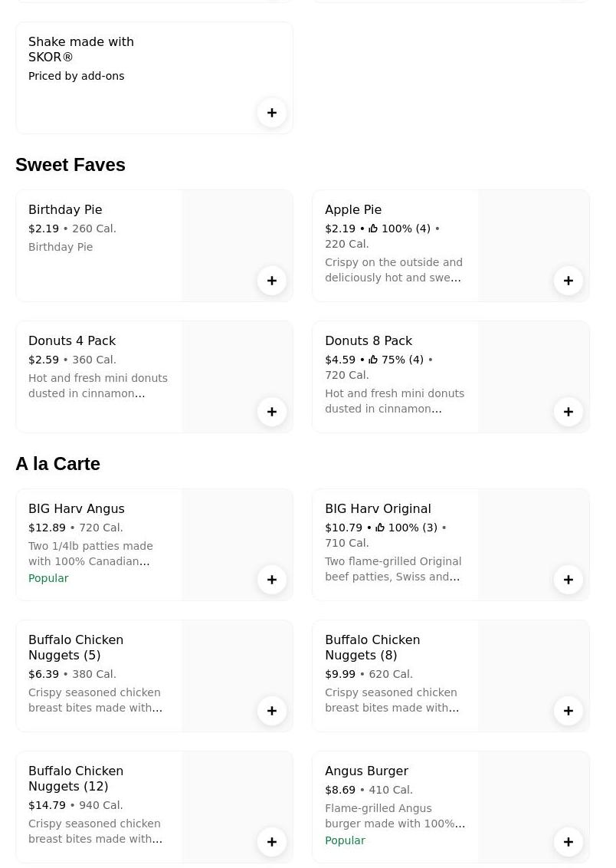Open Apple Pie item details
This screenshot has width=616, height=868.
tap(353, 209)
